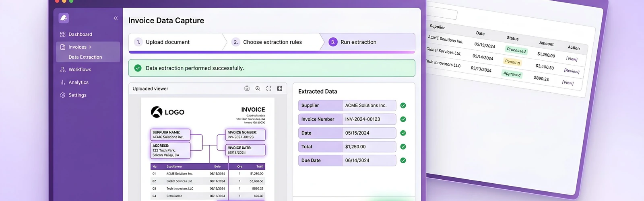Click the Pending status badge in background window

[x=512, y=62]
